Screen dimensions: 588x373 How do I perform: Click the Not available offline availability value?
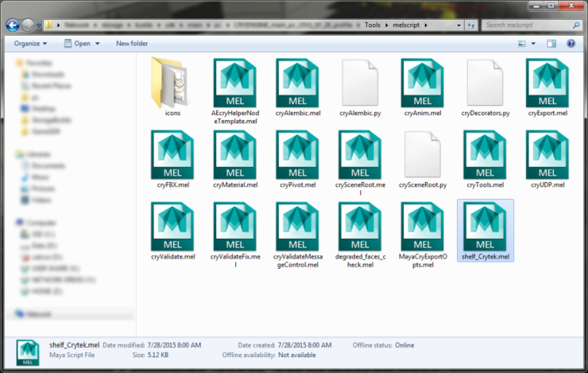click(x=297, y=355)
